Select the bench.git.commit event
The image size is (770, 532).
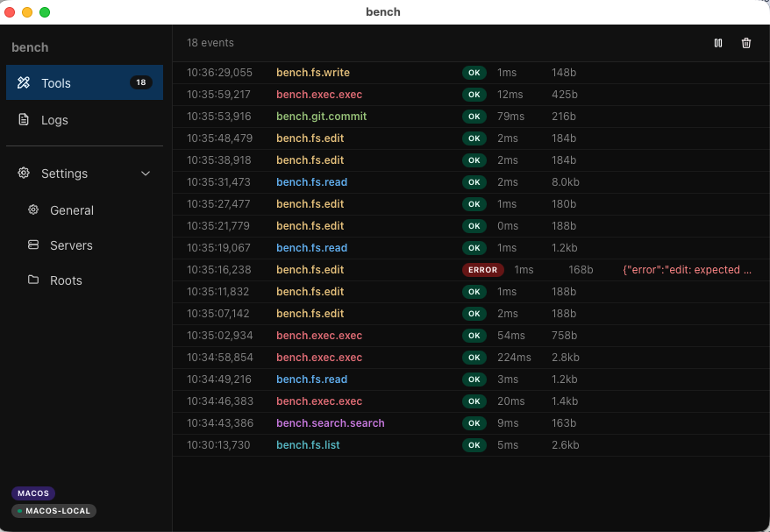pos(471,117)
